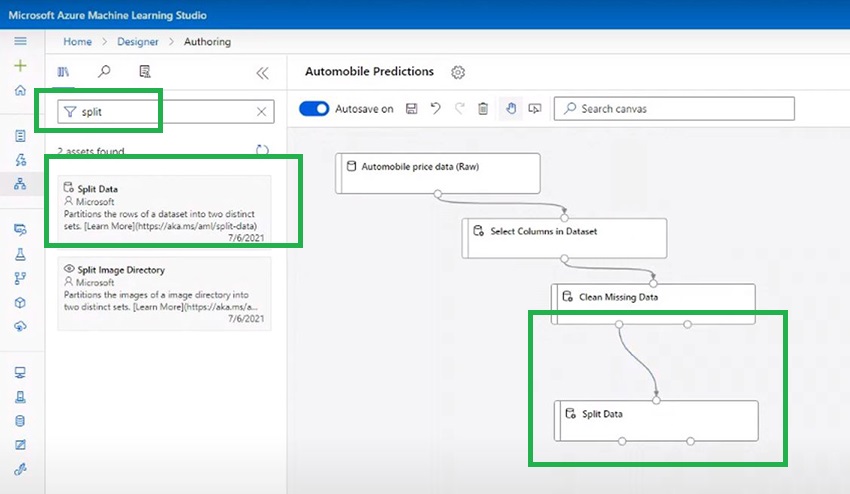The height and width of the screenshot is (494, 850).
Task: Click the Search canvas field
Action: coord(674,108)
